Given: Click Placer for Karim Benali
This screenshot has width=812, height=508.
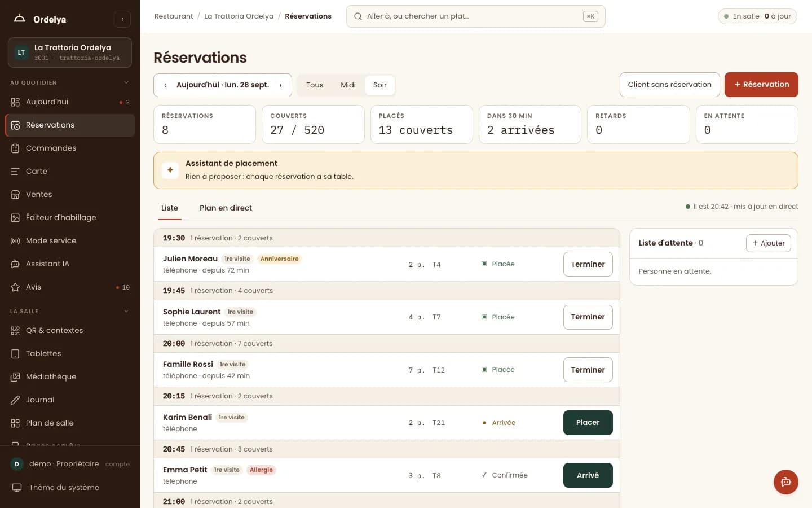Looking at the screenshot, I should click(x=588, y=423).
